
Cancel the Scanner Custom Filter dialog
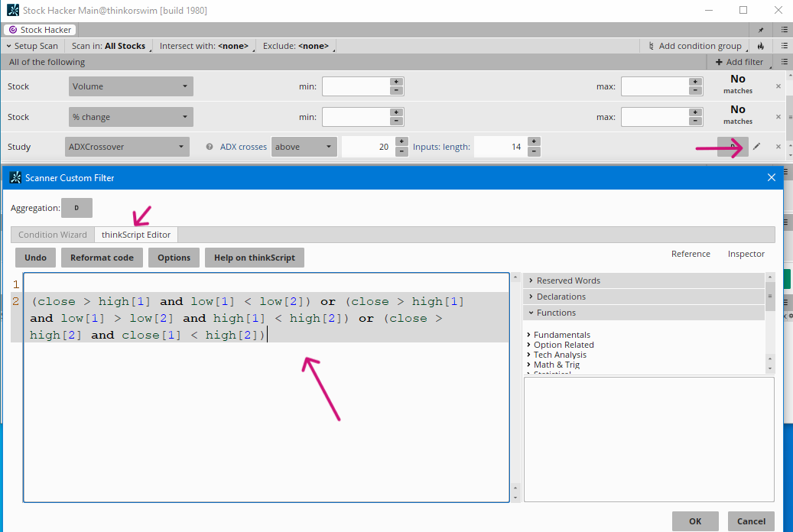pyautogui.click(x=751, y=521)
